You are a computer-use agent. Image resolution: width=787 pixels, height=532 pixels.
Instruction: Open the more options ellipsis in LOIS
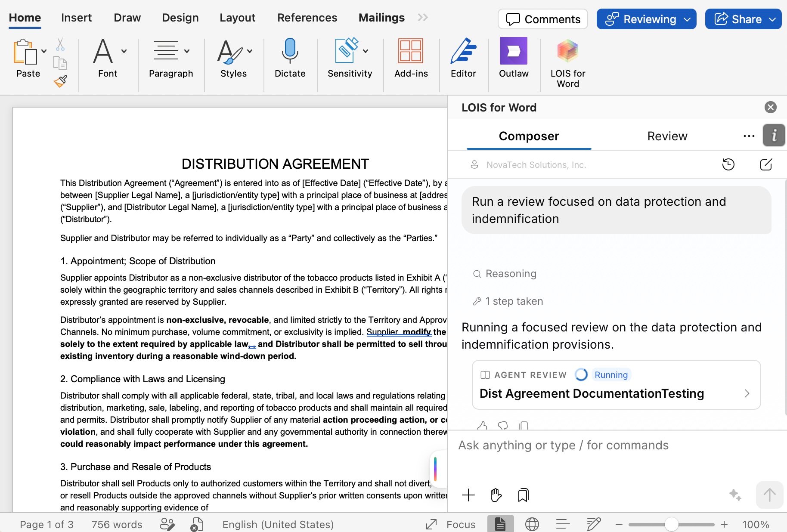tap(749, 136)
